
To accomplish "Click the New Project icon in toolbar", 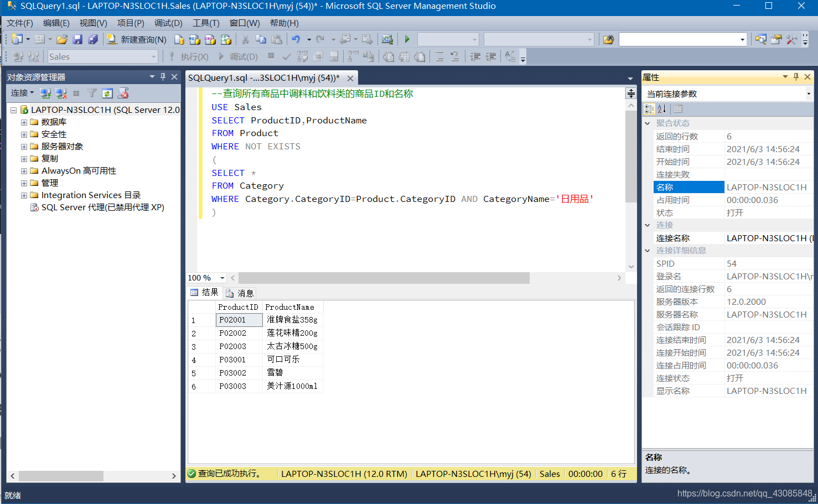I will point(17,39).
